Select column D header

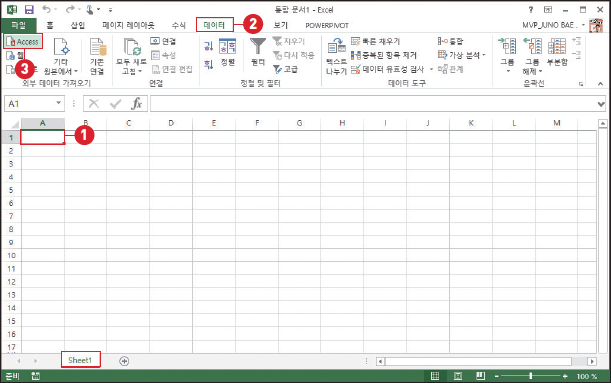coord(171,123)
